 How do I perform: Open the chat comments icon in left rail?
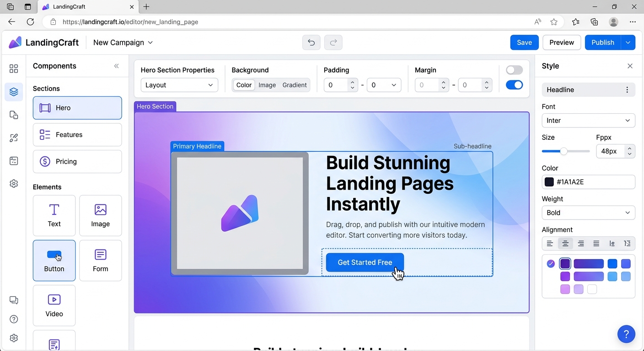click(x=14, y=300)
